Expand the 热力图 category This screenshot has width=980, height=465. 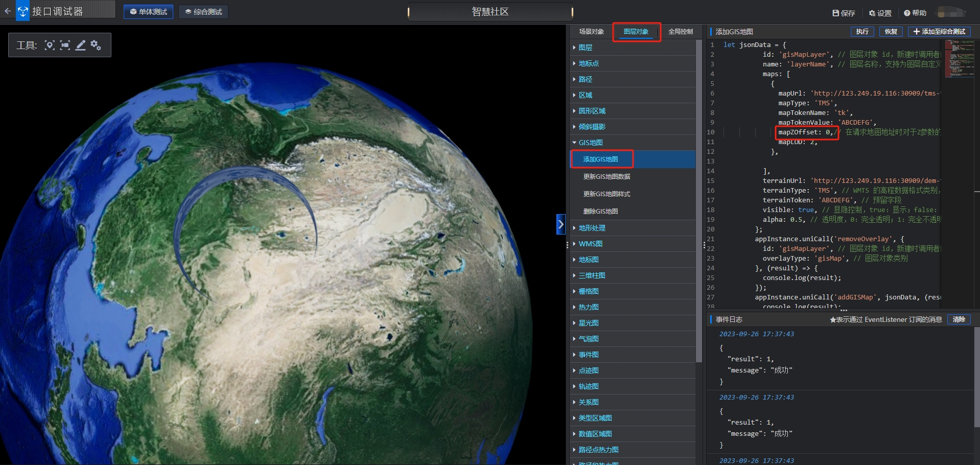(x=633, y=307)
